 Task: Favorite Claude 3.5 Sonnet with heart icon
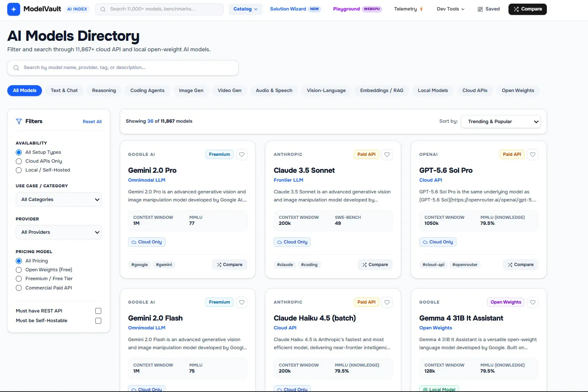[387, 155]
